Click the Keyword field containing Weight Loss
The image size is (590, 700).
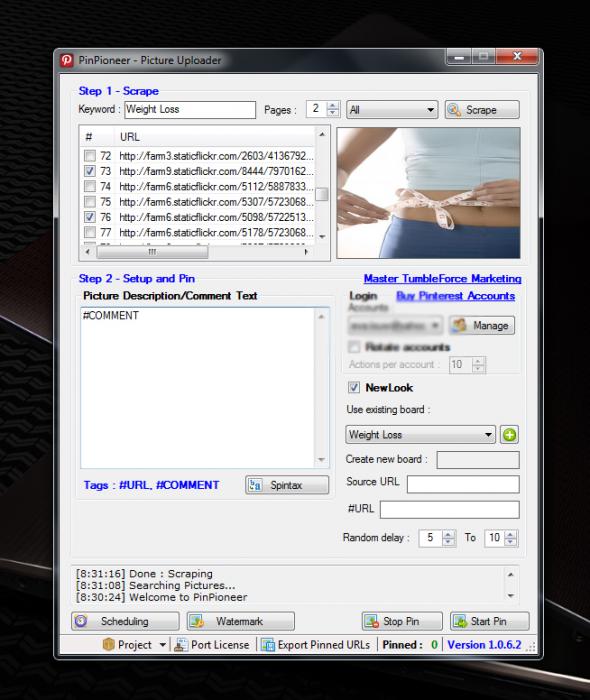click(190, 110)
